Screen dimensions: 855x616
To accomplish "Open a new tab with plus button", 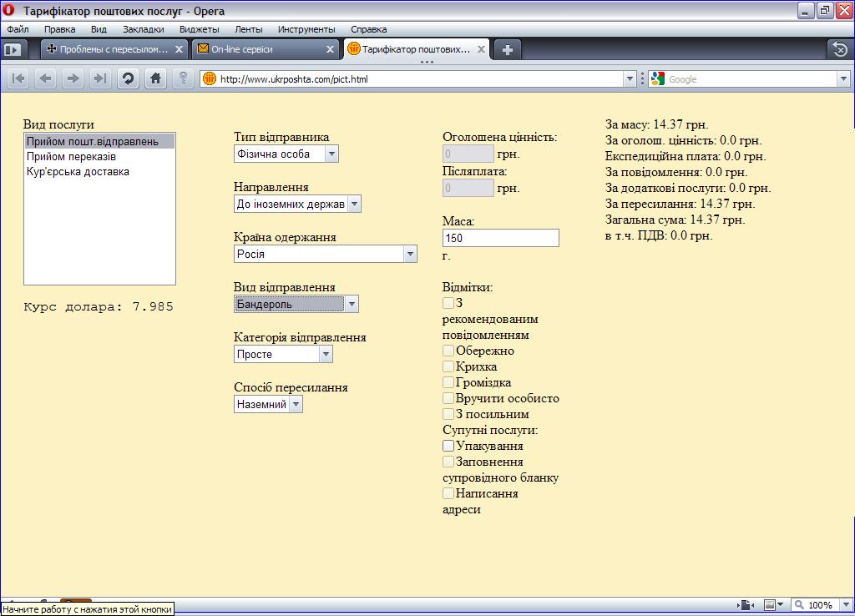I will coord(507,49).
